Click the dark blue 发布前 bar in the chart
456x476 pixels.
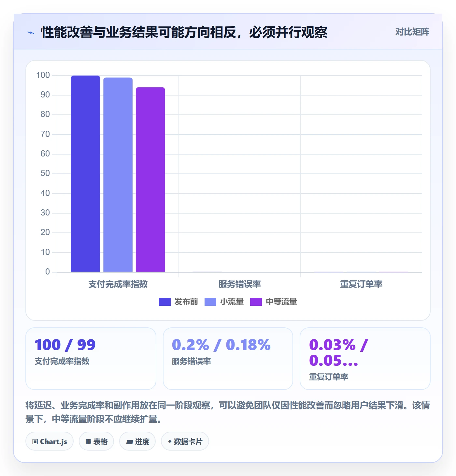coord(85,174)
